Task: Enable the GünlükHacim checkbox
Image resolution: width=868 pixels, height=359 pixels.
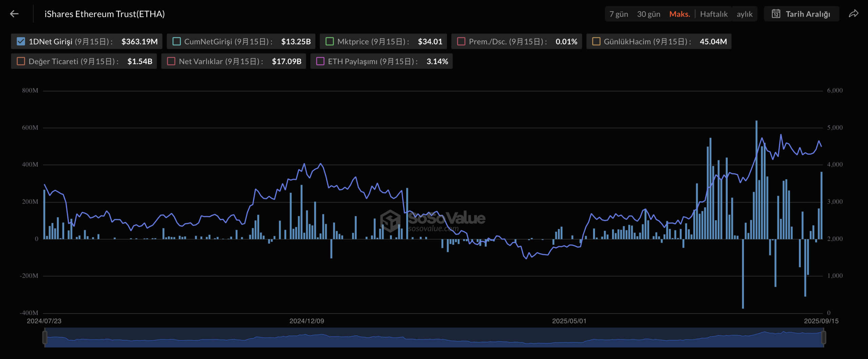Action: [596, 41]
